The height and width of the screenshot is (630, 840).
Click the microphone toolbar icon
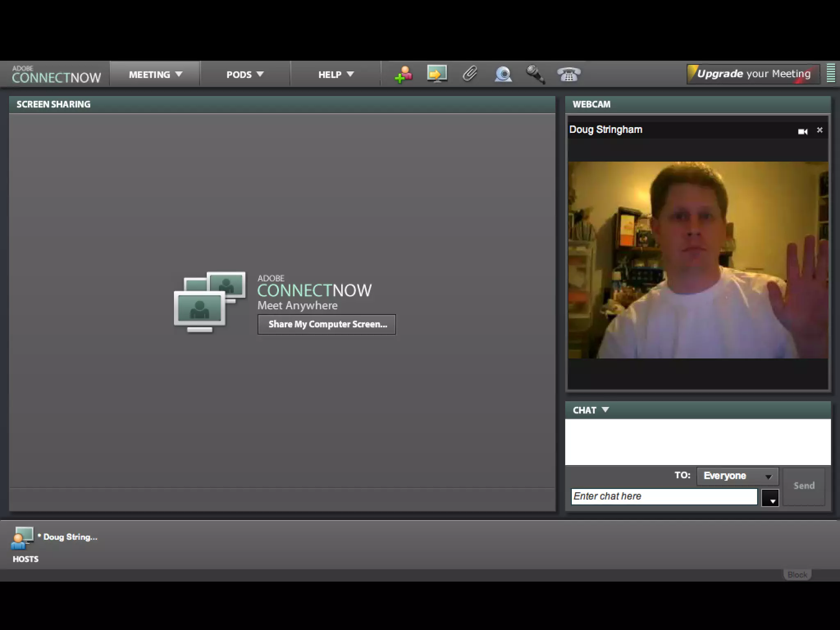click(535, 74)
